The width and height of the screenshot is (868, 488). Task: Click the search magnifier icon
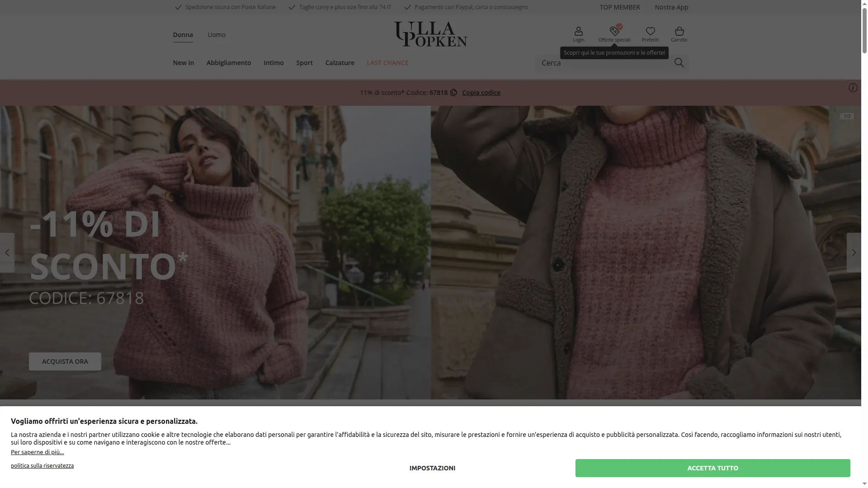pyautogui.click(x=679, y=63)
